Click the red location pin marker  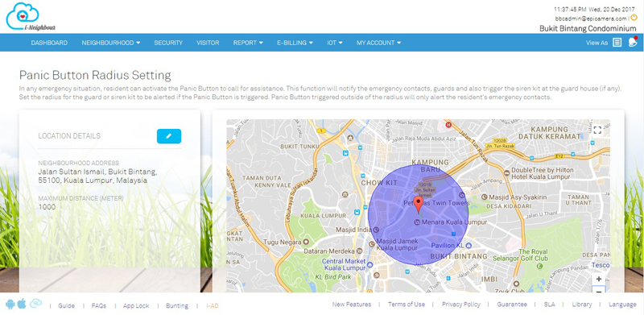[418, 205]
